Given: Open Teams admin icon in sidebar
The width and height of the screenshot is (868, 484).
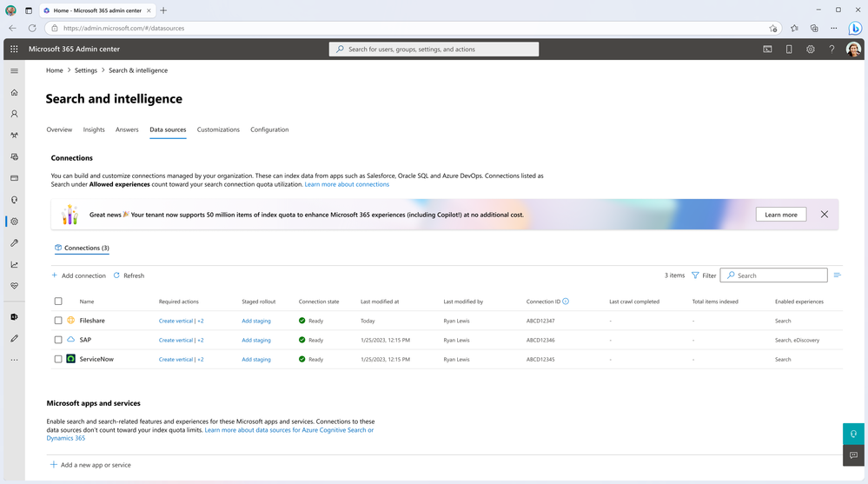Looking at the screenshot, I should click(x=15, y=136).
